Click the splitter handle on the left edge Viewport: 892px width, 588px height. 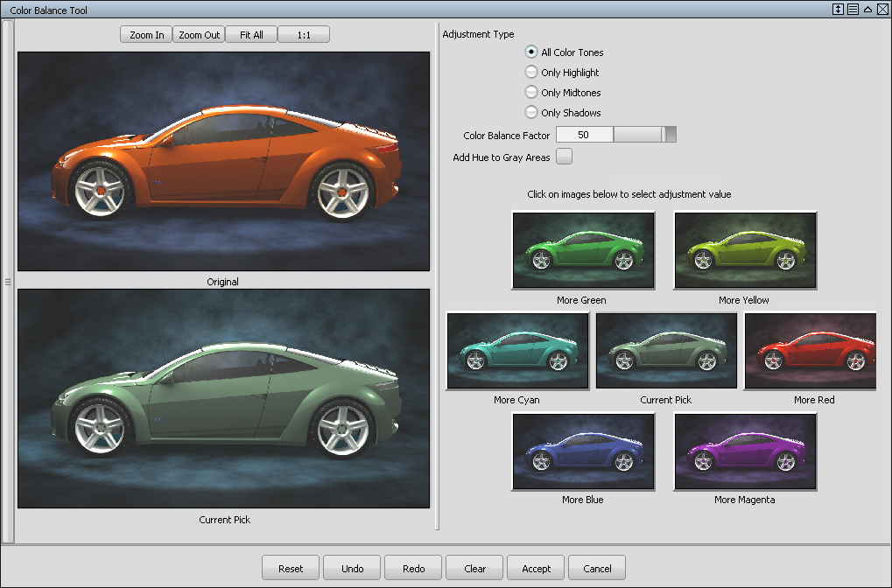coord(7,282)
